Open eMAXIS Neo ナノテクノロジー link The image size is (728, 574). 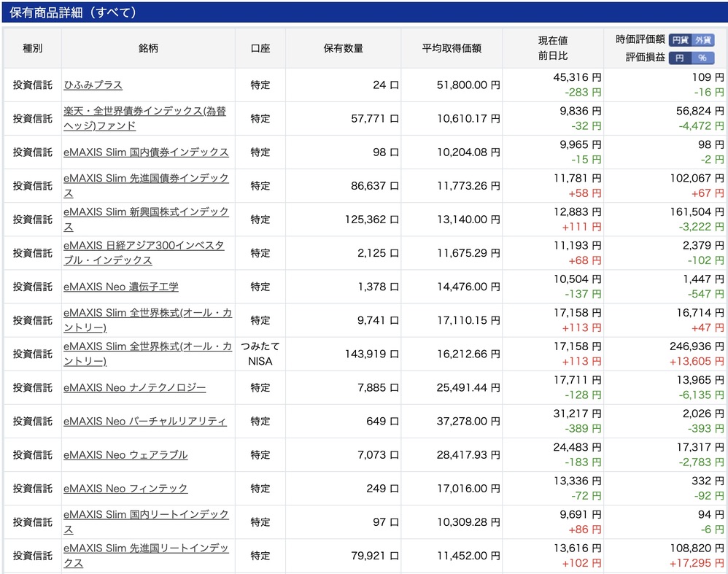coord(135,387)
